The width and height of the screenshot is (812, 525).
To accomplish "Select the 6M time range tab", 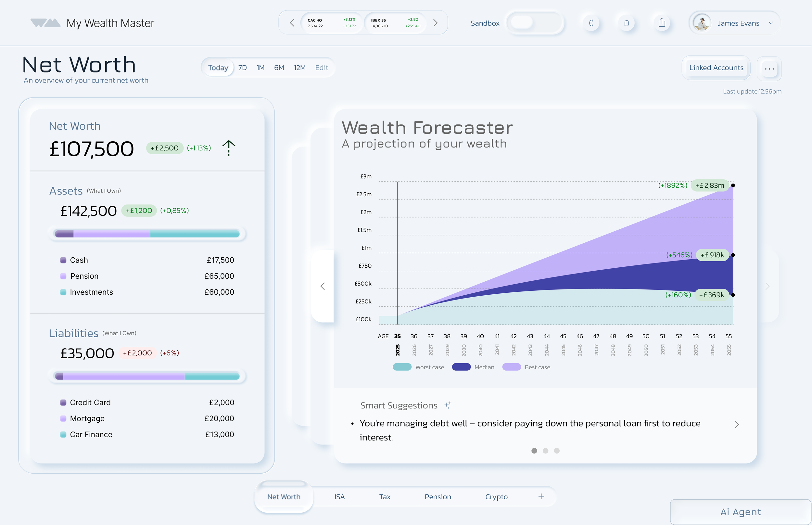I will coord(279,68).
